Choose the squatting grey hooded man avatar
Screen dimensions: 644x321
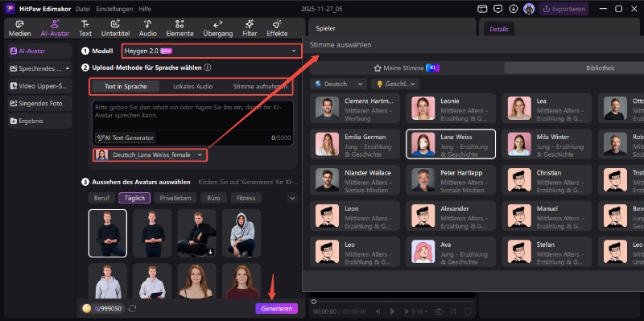pyautogui.click(x=242, y=233)
